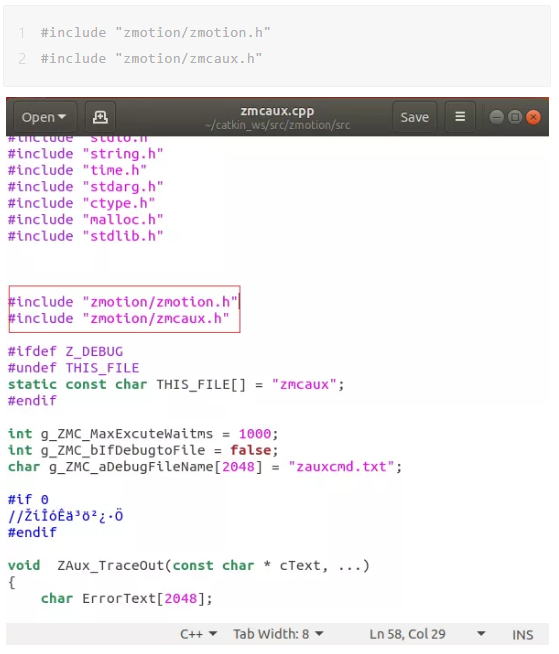Open the Tab Width: 8 selector
The image size is (559, 654).
(x=278, y=634)
